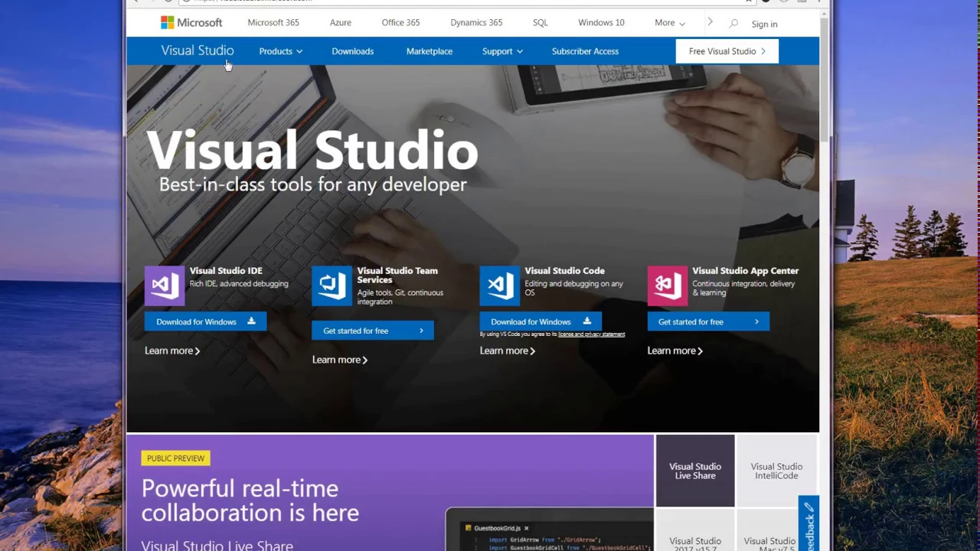Screen dimensions: 980x551
Task: Expand the Support menu
Action: (x=502, y=51)
